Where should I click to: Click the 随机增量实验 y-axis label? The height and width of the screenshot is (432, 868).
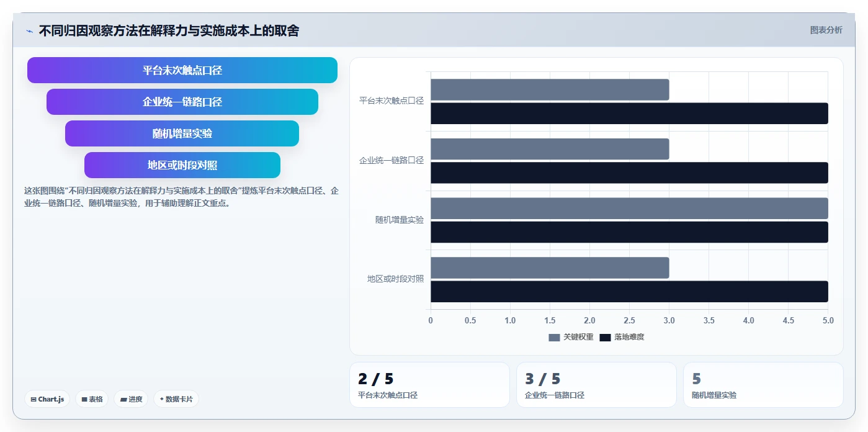coord(400,220)
